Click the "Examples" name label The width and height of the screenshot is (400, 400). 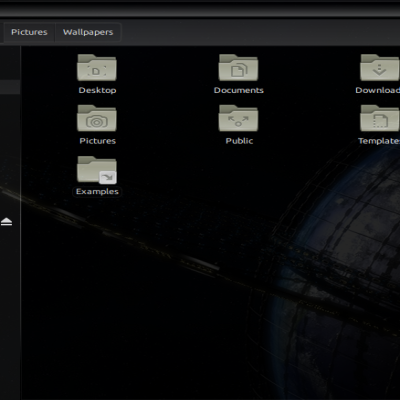pyautogui.click(x=97, y=192)
